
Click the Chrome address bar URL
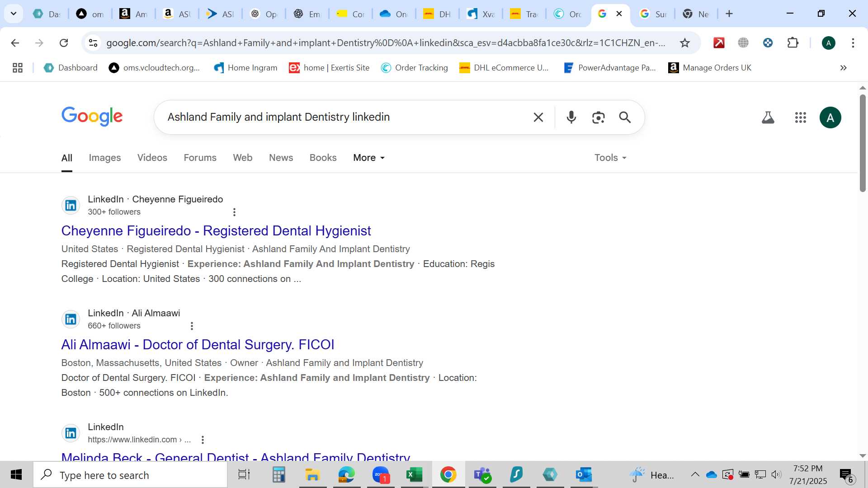(386, 43)
